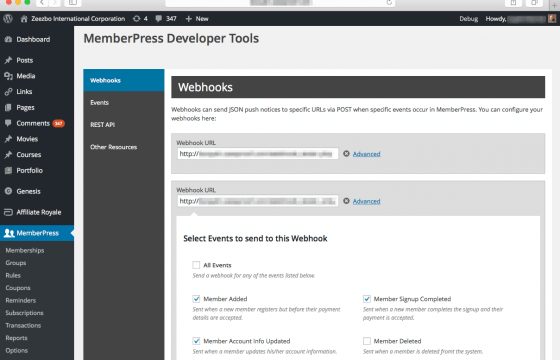Click the Pages icon in sidebar
Screen dimensions: 560x360
click(8, 107)
